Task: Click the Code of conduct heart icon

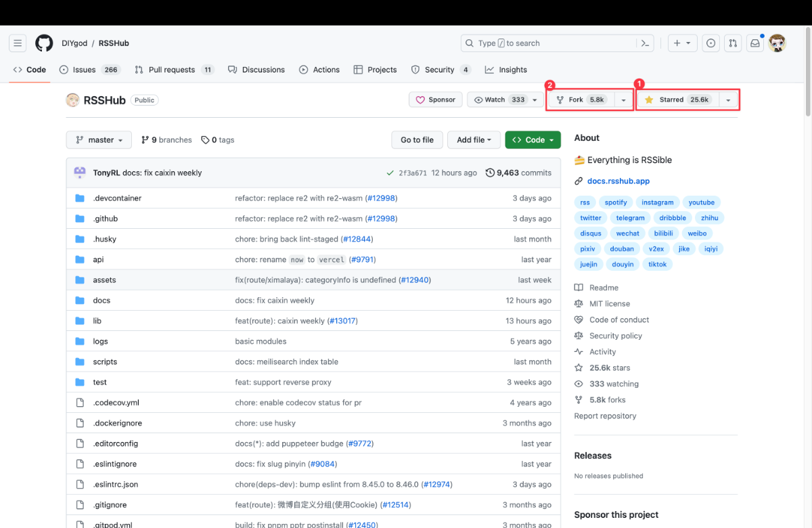Action: point(579,320)
